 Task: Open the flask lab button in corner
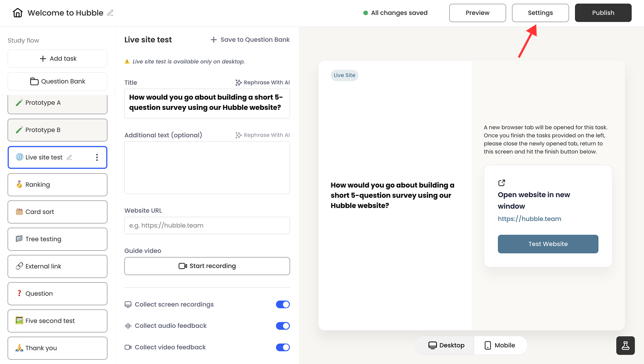point(625,346)
